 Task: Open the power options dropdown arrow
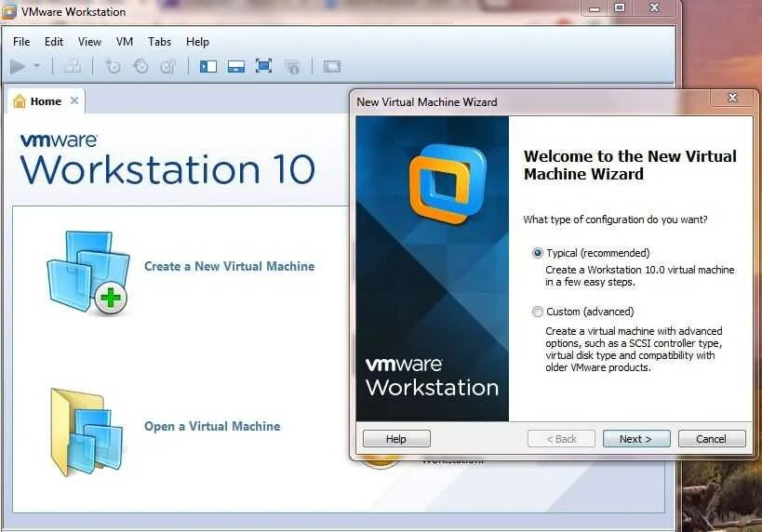pyautogui.click(x=37, y=66)
